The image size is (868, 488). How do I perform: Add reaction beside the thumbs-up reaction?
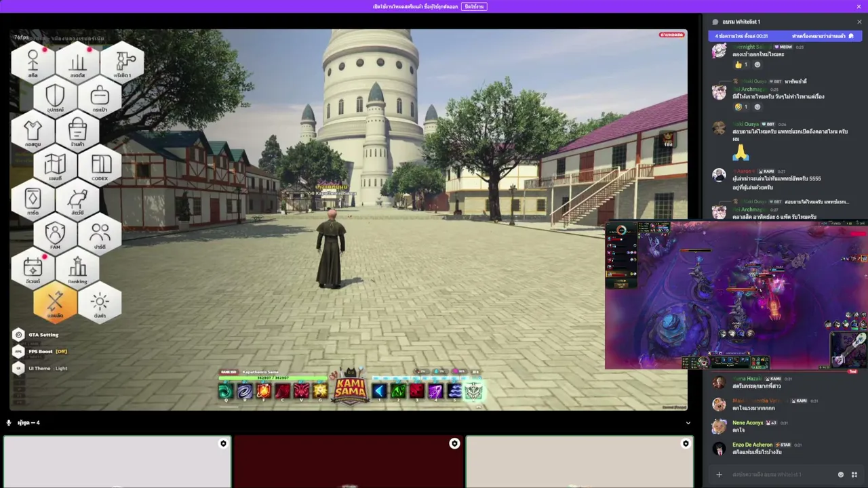click(x=757, y=64)
